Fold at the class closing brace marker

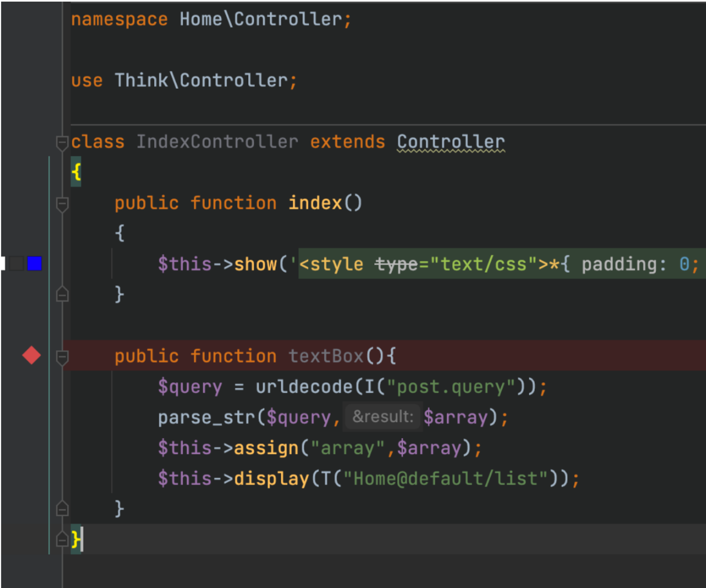click(62, 539)
